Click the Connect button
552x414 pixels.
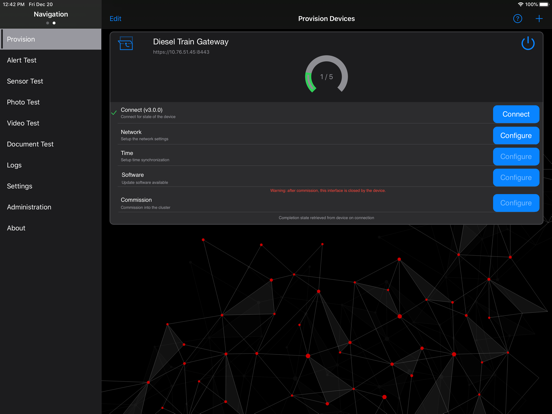516,114
